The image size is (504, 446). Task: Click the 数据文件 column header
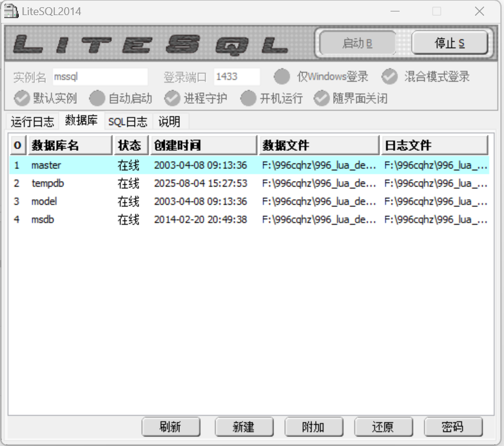click(x=319, y=145)
